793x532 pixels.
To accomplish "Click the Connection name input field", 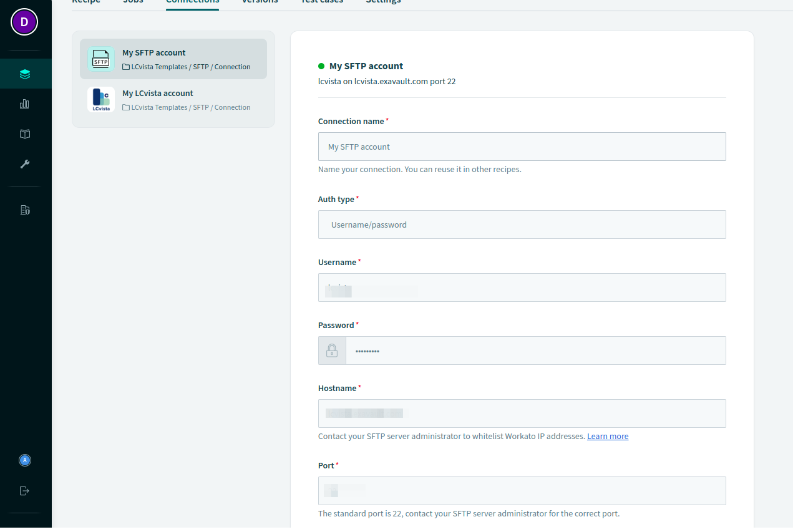I will [522, 147].
